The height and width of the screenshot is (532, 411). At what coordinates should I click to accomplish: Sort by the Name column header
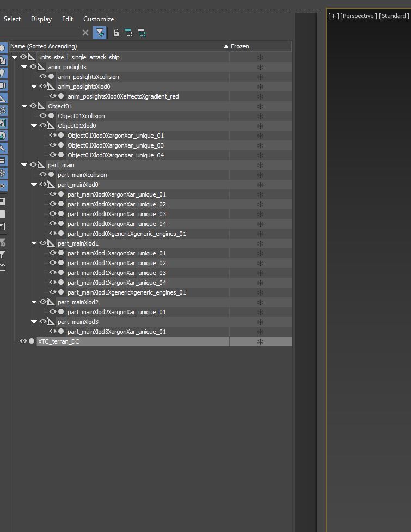click(x=109, y=46)
